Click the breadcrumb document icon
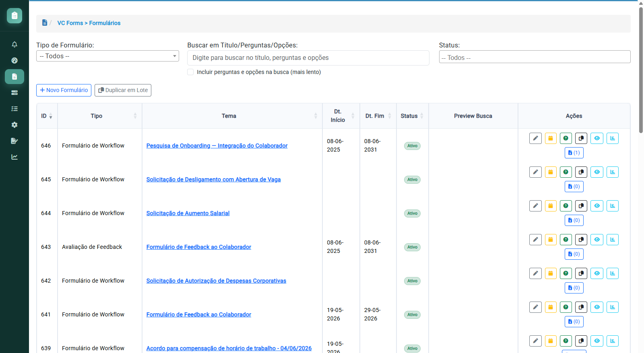The height and width of the screenshot is (353, 644). click(45, 23)
